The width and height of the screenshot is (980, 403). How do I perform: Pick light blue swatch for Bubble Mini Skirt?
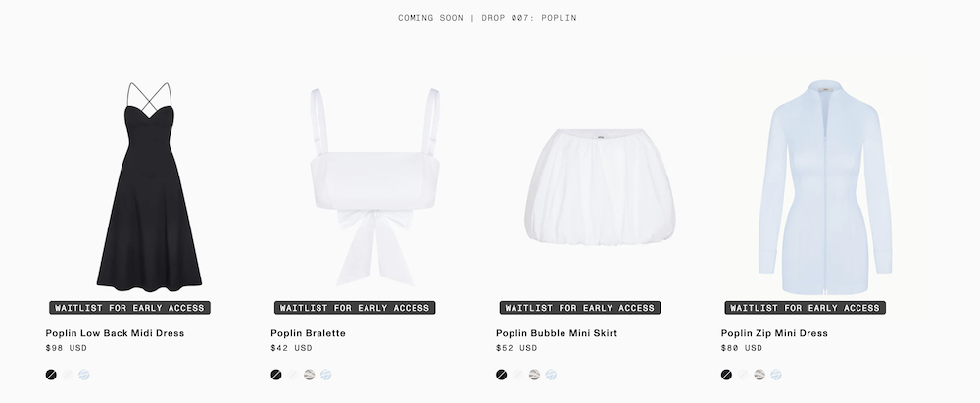tap(551, 375)
